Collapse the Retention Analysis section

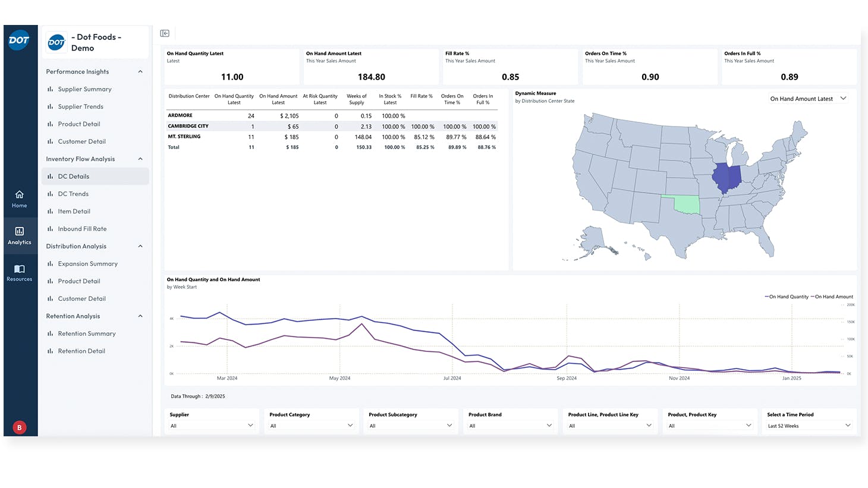tap(140, 316)
